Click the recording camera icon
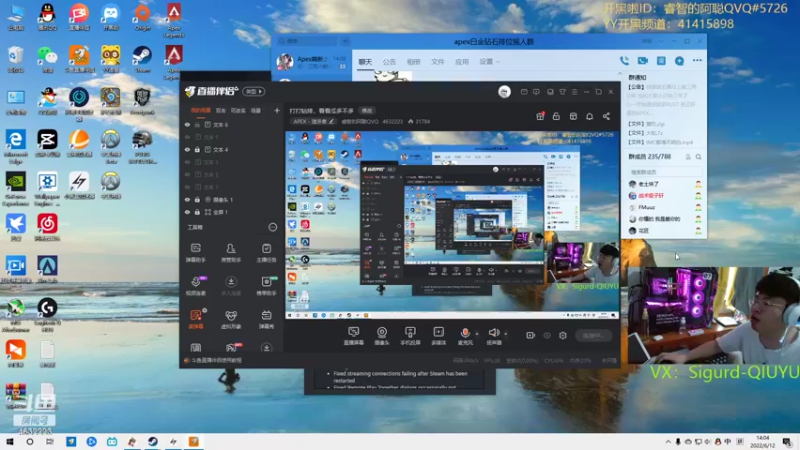This screenshot has width=800, height=450. coord(531,335)
